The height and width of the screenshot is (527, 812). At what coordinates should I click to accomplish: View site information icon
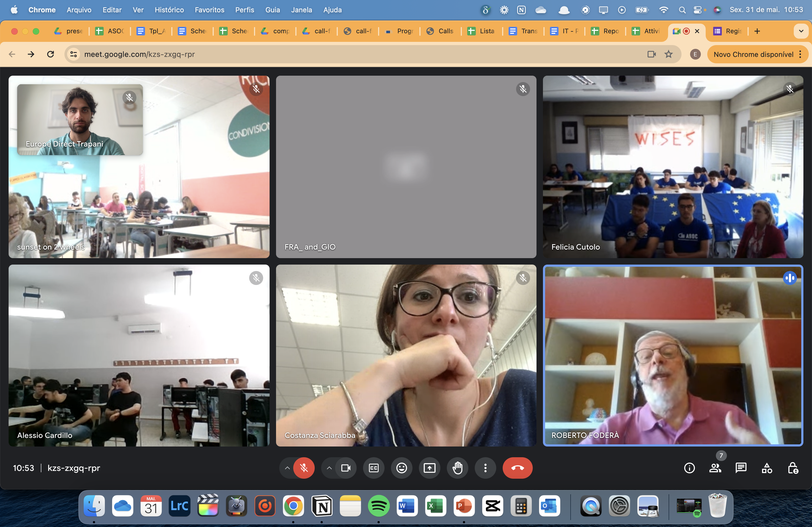73,54
